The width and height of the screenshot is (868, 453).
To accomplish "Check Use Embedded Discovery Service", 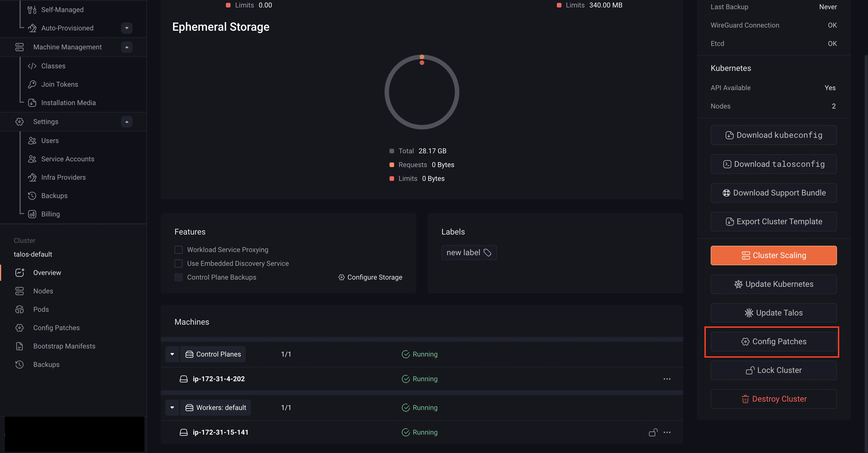I will pyautogui.click(x=179, y=263).
